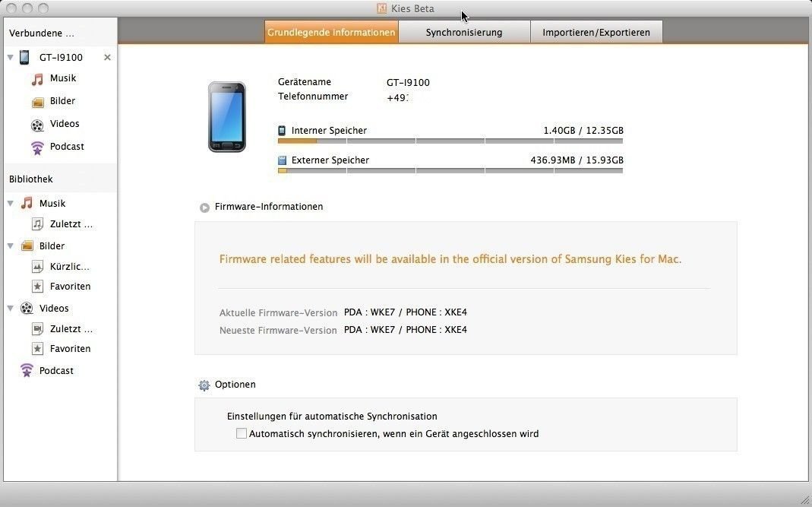
Task: Click the Optionen gear icon
Action: coord(204,385)
